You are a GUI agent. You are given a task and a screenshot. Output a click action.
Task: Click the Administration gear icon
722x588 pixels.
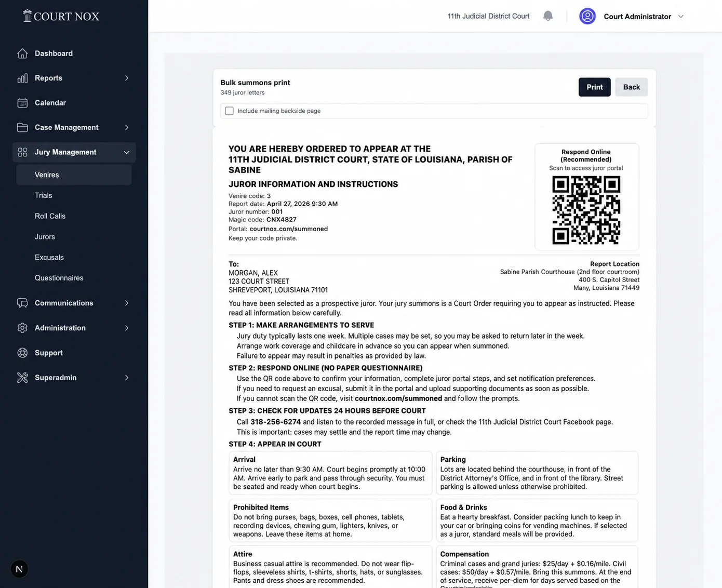pos(22,328)
